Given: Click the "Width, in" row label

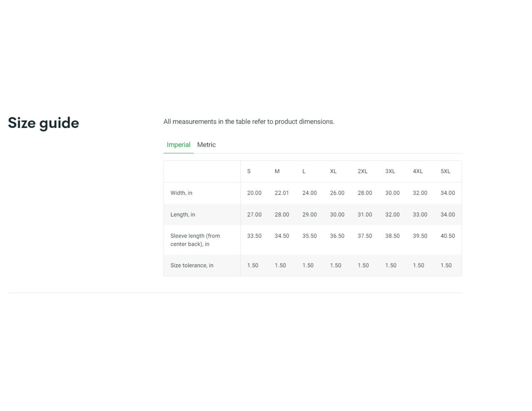Looking at the screenshot, I should (x=181, y=193).
